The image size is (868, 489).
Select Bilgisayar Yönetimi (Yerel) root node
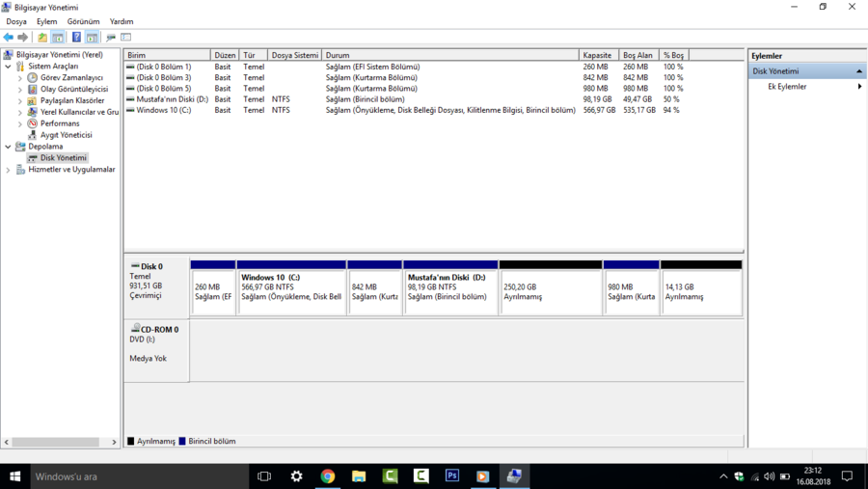tap(59, 54)
